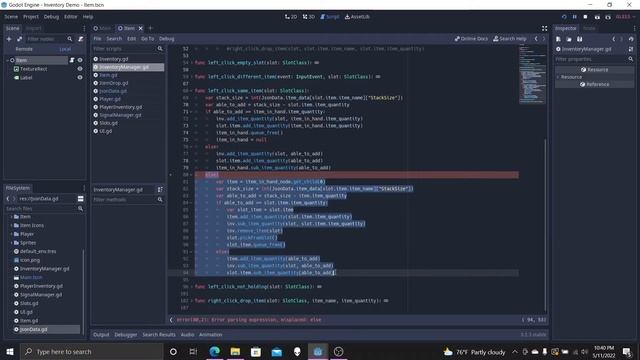Toggle visibility of the TextureRect node
Viewport: 640px width, 360px height.
coord(80,69)
